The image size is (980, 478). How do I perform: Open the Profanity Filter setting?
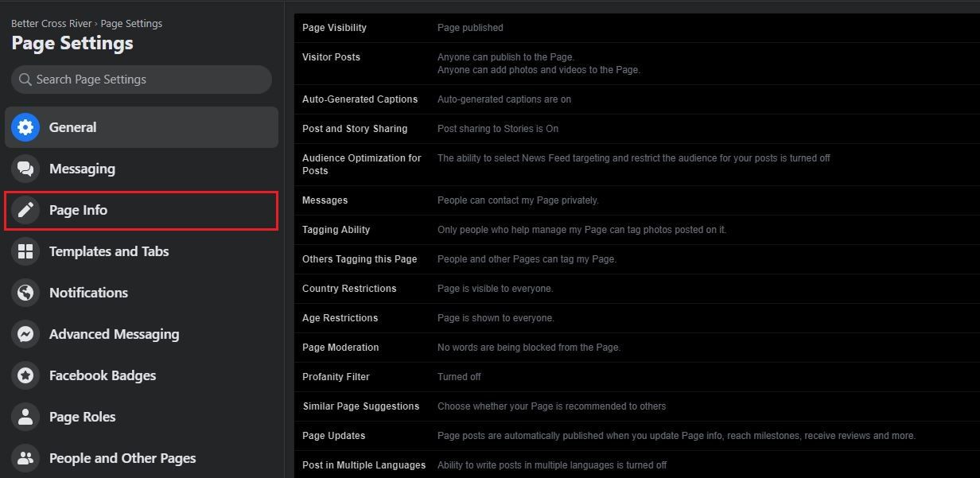click(637, 377)
